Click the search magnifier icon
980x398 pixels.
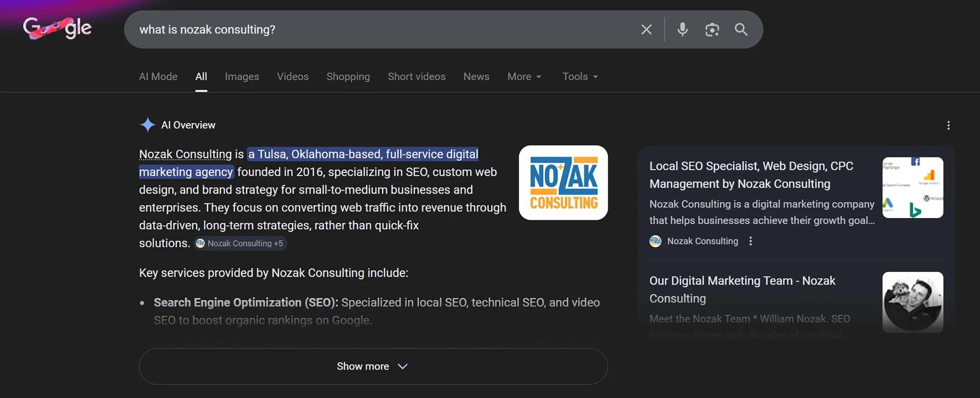coord(741,29)
